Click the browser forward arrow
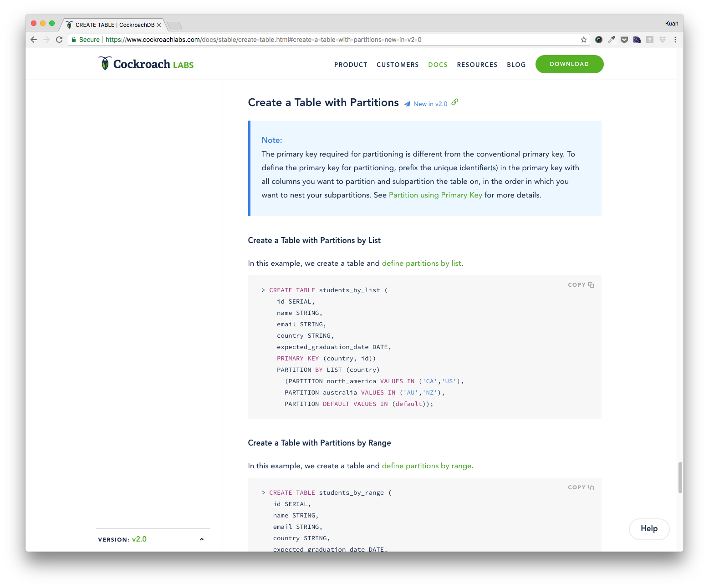 pos(46,40)
